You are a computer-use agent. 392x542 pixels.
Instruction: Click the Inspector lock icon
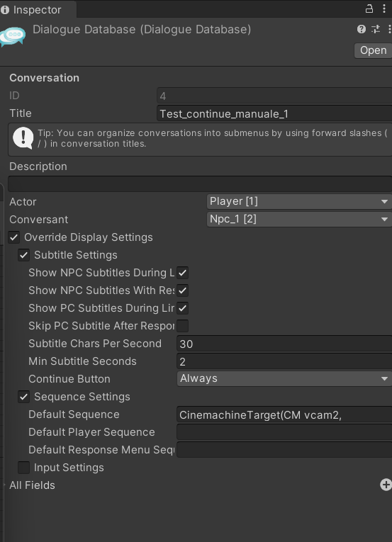pos(369,9)
